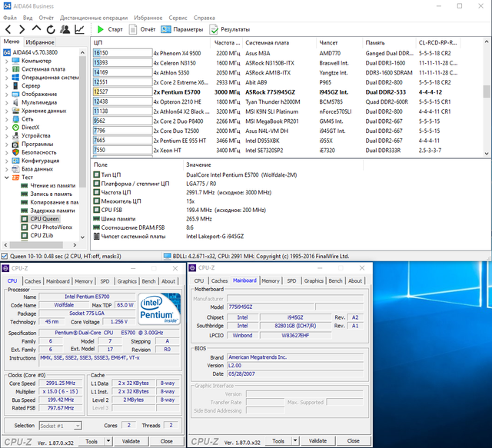The width and height of the screenshot is (492, 448).
Task: Select Отображение in sidebar tree
Action: pos(39,94)
